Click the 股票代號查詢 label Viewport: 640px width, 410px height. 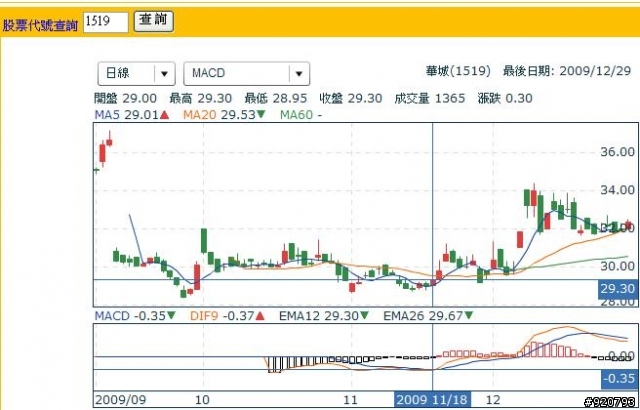(x=40, y=25)
